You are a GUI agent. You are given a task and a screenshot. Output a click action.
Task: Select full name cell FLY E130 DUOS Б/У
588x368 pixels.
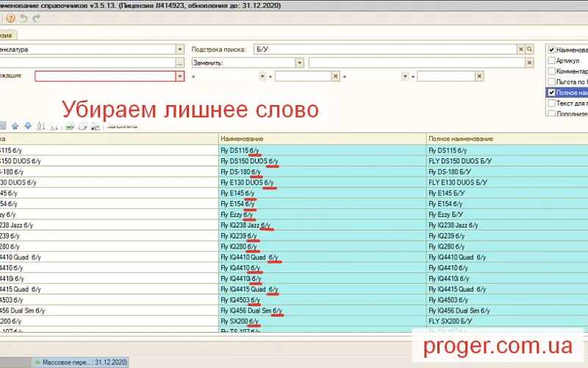[x=507, y=183]
